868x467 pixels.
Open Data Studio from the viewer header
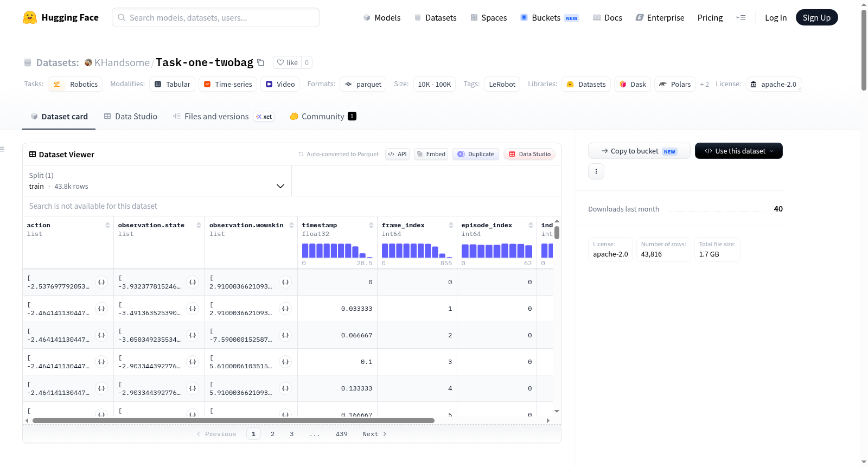529,154
